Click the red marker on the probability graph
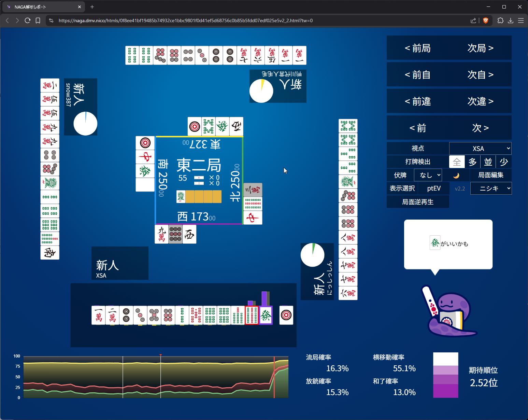 click(160, 355)
